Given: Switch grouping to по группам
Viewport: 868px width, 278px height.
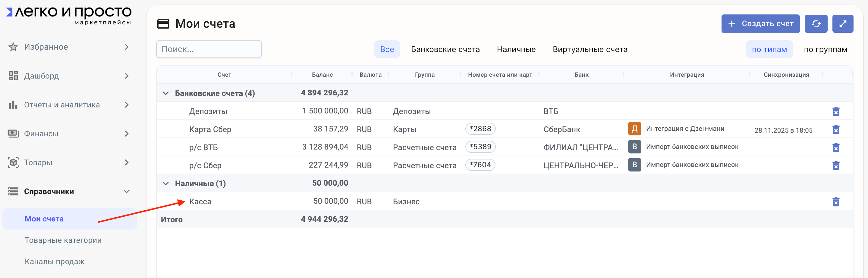Looking at the screenshot, I should tap(825, 49).
